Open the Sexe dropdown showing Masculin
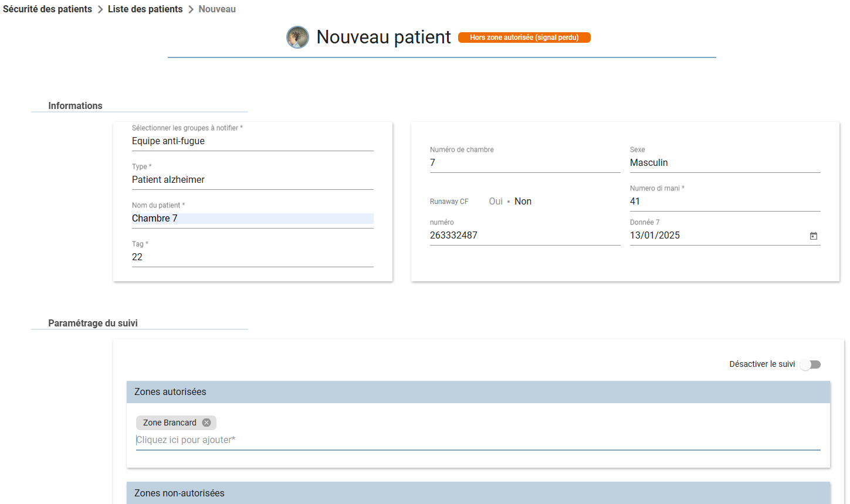The width and height of the screenshot is (850, 504). [x=725, y=163]
